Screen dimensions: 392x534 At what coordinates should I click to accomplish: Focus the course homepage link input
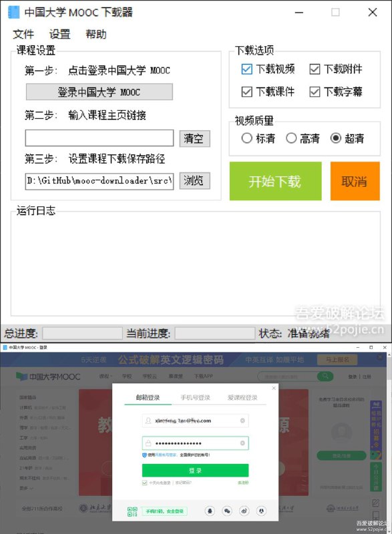(x=100, y=138)
